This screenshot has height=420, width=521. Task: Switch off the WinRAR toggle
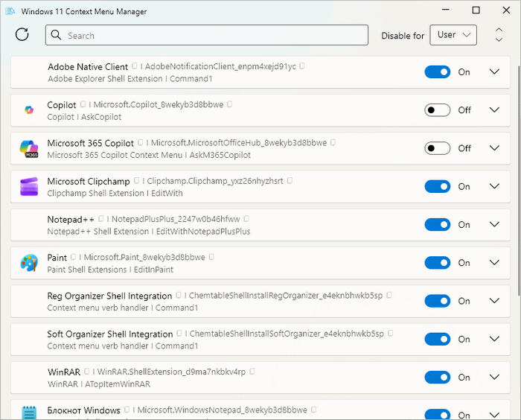[x=438, y=377]
